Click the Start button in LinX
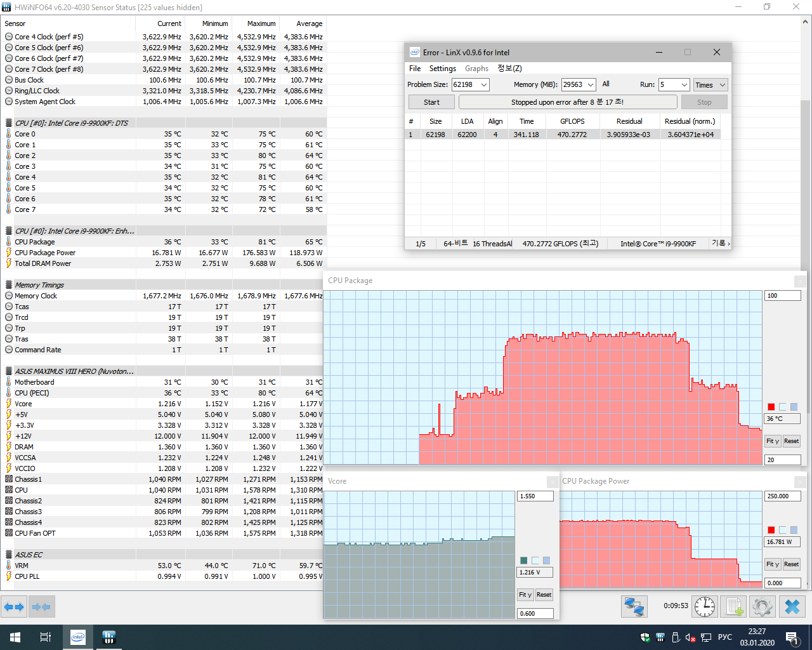The height and width of the screenshot is (650, 812). pos(431,102)
